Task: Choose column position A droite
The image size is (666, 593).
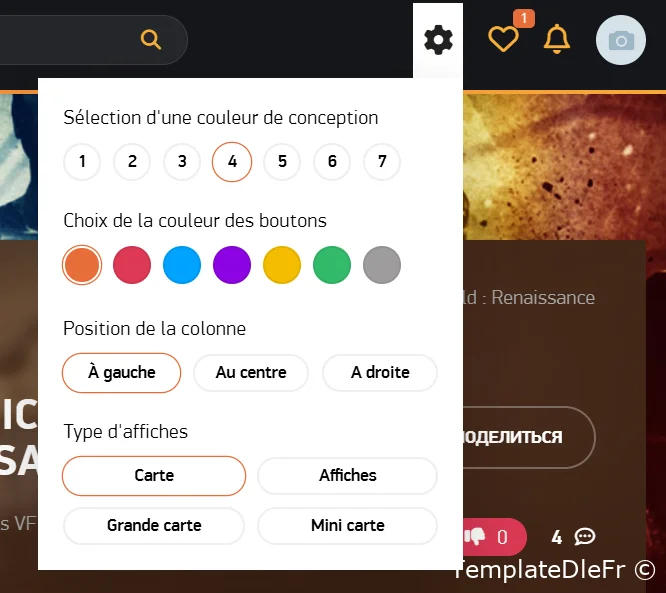Action: (x=380, y=373)
